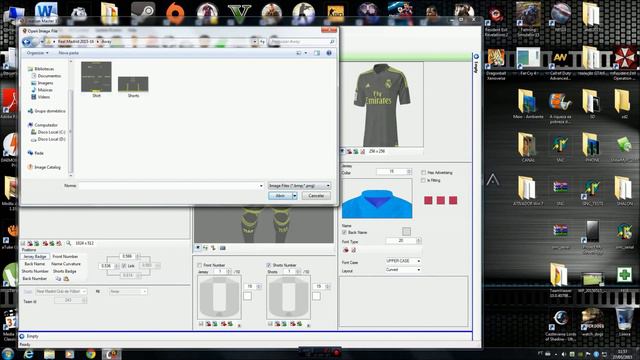Open the Image Files type filter dropdown
The width and height of the screenshot is (640, 360).
(299, 186)
